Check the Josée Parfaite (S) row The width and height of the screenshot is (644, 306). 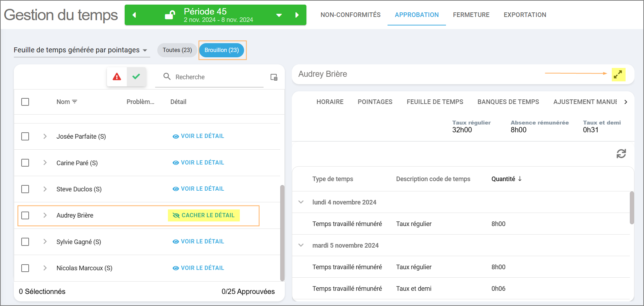25,137
